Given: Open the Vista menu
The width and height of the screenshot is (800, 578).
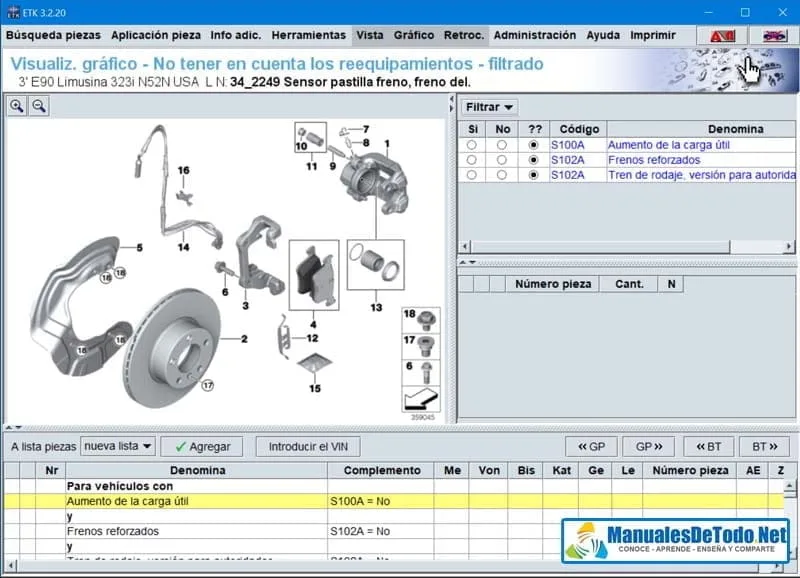Looking at the screenshot, I should (x=369, y=34).
